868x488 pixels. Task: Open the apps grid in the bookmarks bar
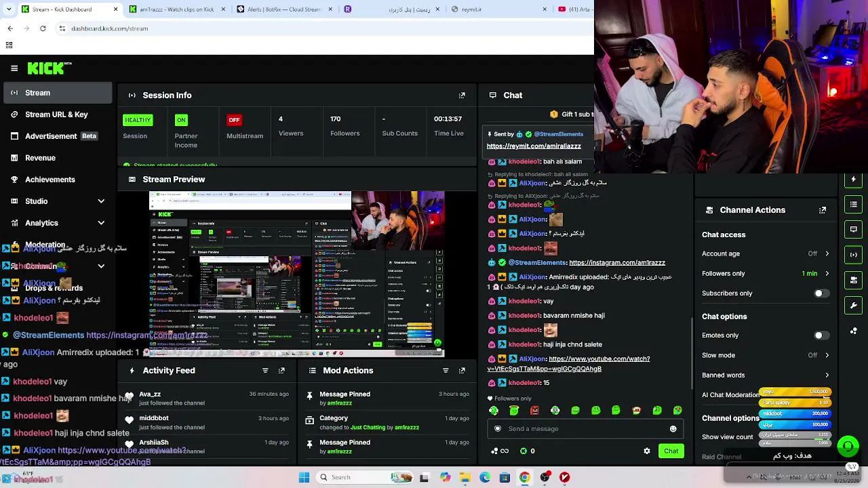[9, 45]
